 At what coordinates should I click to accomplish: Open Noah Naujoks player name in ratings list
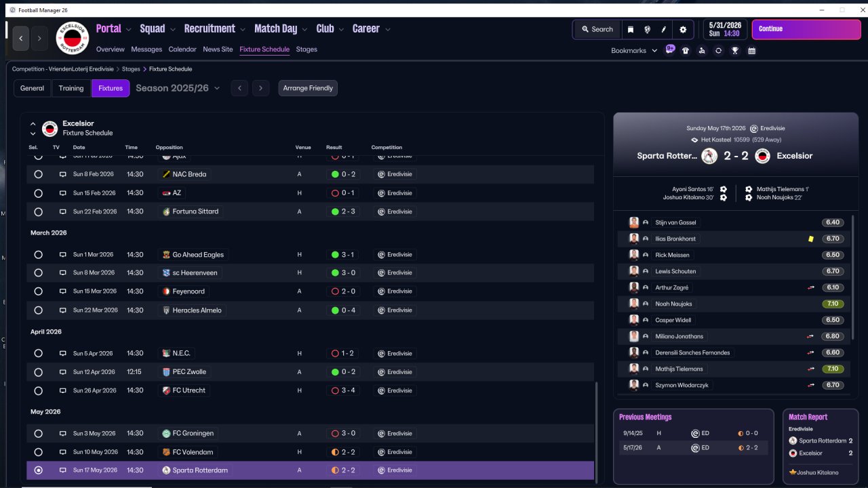[x=673, y=304]
